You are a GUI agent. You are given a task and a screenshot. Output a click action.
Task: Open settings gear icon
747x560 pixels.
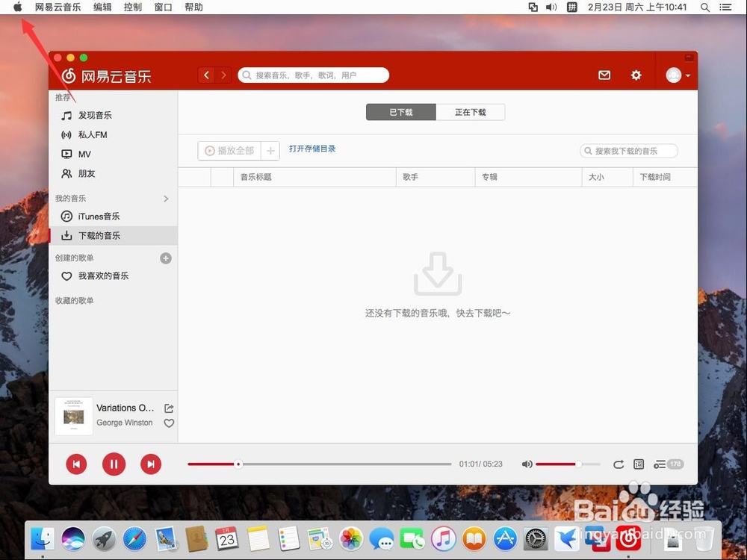point(636,75)
